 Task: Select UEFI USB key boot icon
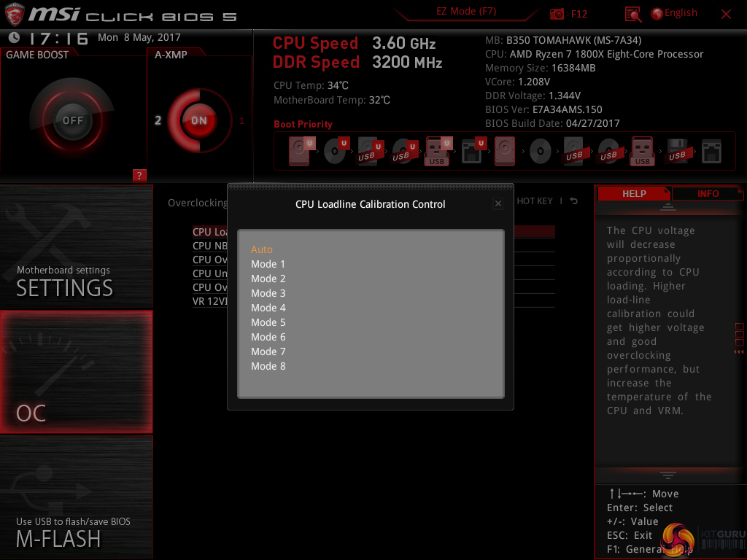click(x=438, y=151)
